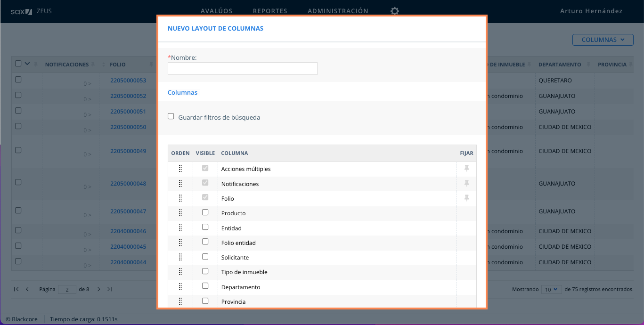The height and width of the screenshot is (325, 644).
Task: Click the SAX Zeus logo
Action: click(31, 11)
